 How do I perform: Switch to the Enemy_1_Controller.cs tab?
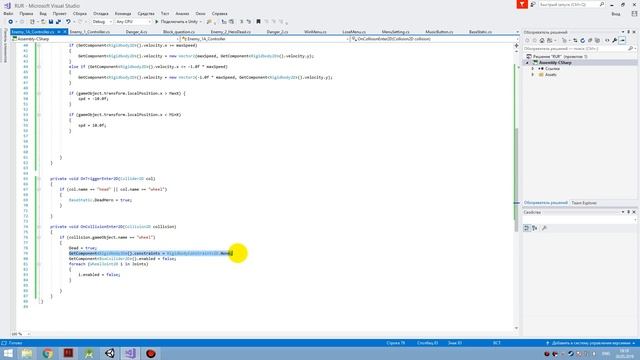89,31
